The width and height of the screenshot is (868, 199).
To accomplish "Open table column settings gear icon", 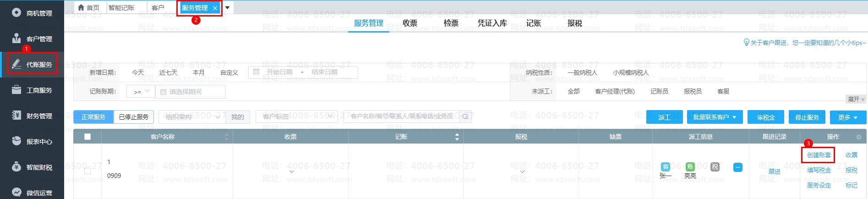I will 858,137.
